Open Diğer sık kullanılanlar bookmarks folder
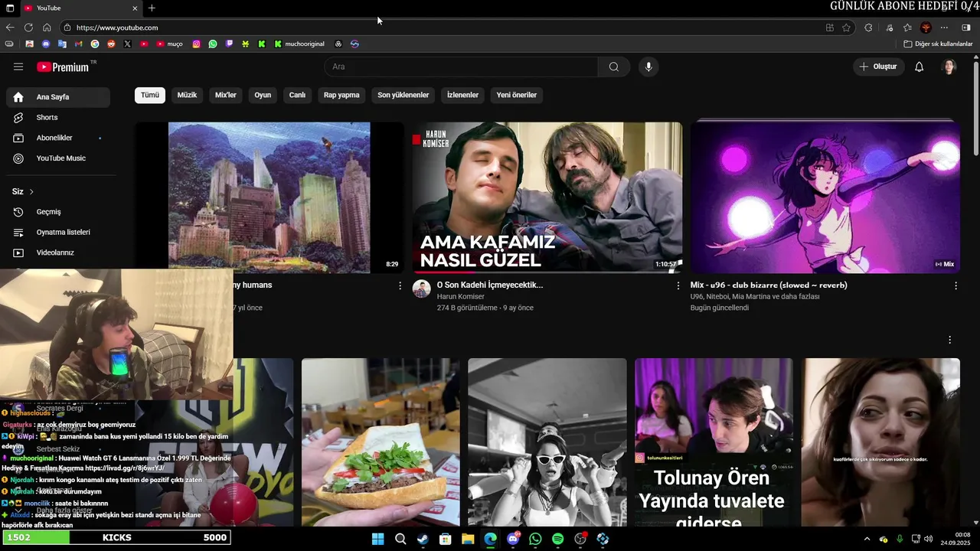 [938, 44]
